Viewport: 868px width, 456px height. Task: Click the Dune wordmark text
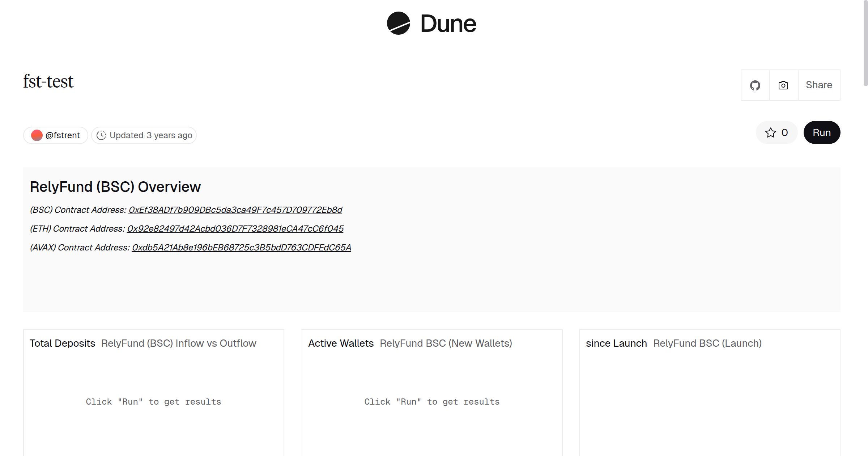click(x=448, y=24)
